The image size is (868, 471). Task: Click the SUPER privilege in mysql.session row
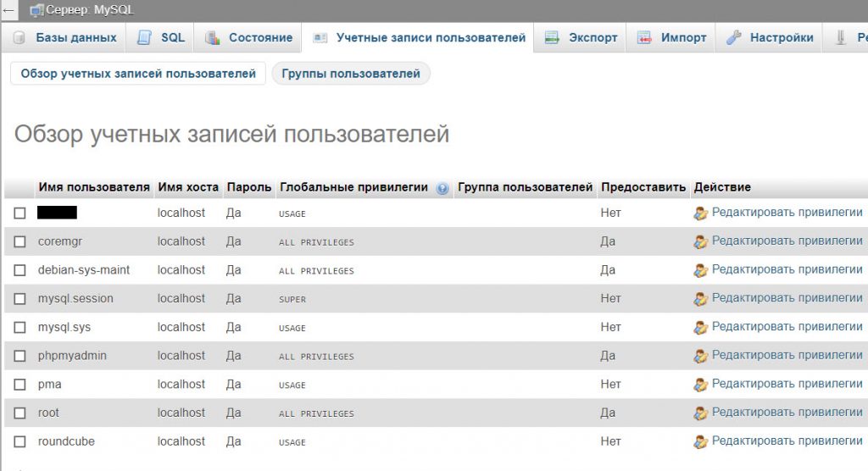click(292, 299)
